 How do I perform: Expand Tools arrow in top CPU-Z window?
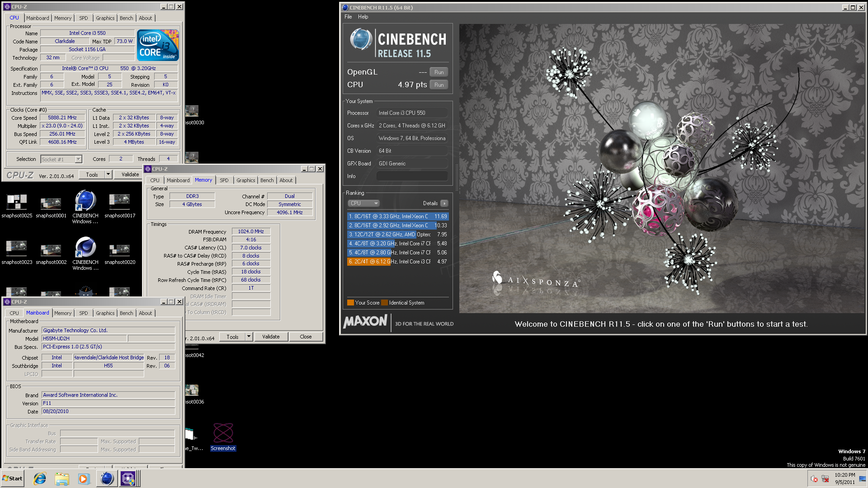point(108,174)
